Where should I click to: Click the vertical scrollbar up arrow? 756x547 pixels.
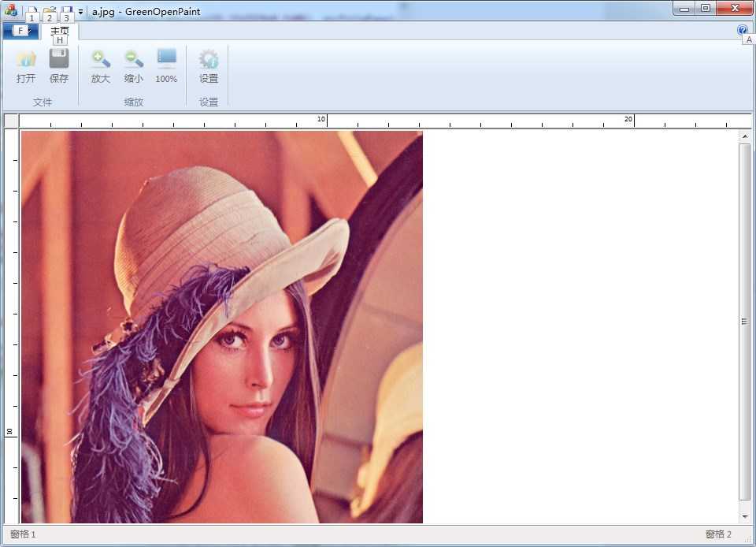coord(744,136)
